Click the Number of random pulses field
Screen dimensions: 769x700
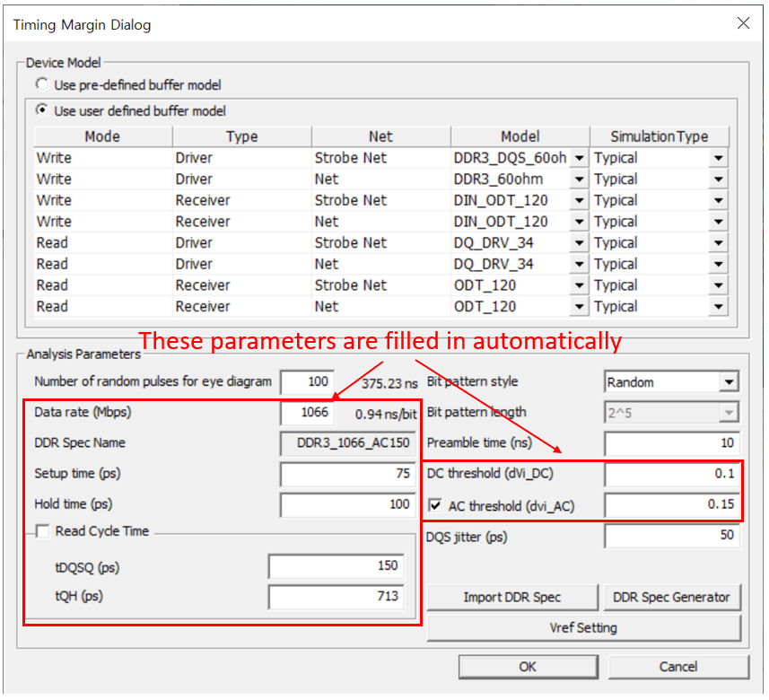tap(306, 382)
